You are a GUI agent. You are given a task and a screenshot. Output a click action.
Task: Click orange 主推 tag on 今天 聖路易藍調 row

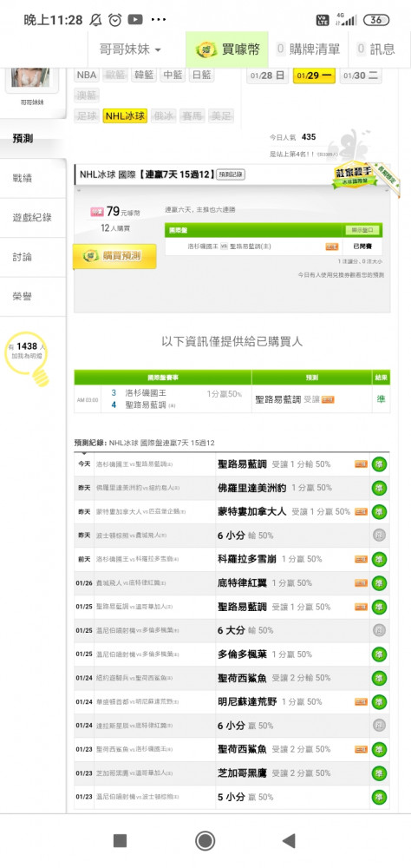coord(362,464)
